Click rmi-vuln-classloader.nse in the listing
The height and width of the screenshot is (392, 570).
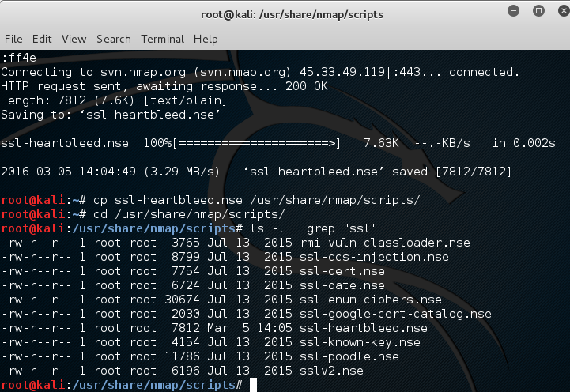point(385,243)
